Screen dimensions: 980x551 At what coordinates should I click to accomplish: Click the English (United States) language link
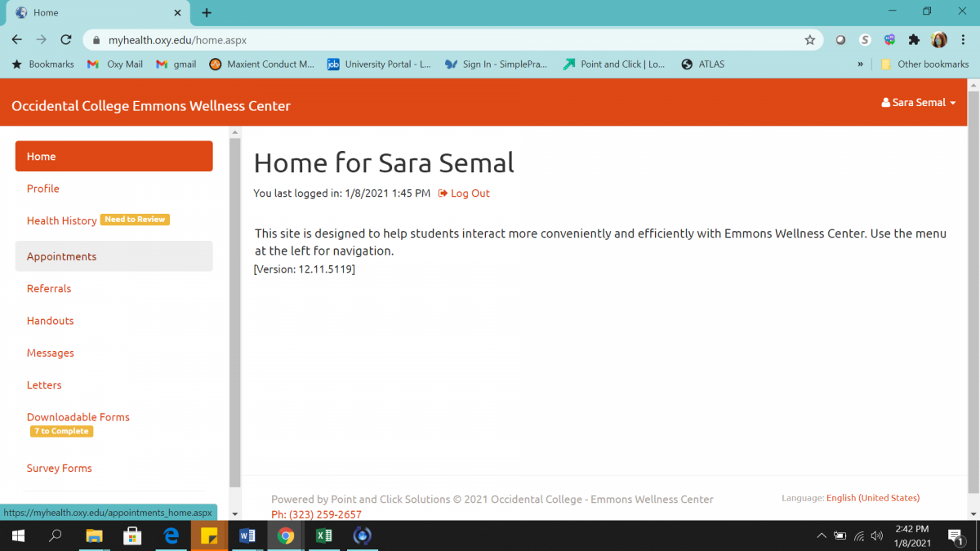click(x=873, y=498)
